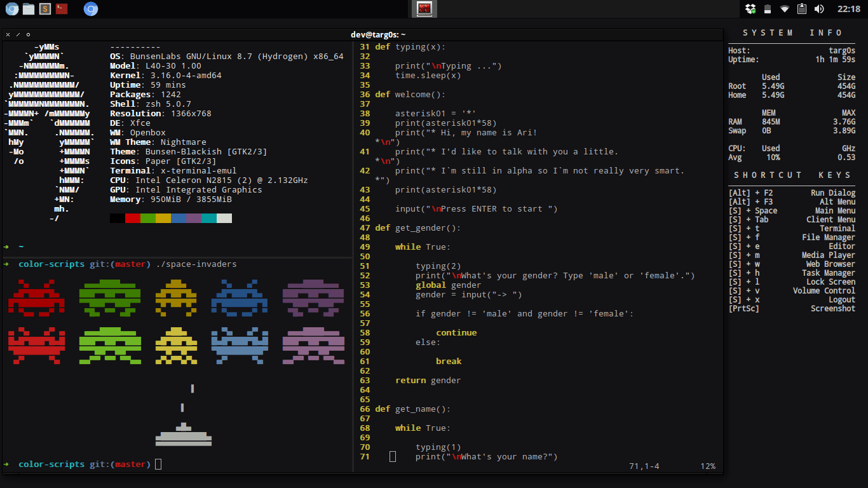The height and width of the screenshot is (488, 868).
Task: Click the def get_gender(): line
Action: point(418,228)
